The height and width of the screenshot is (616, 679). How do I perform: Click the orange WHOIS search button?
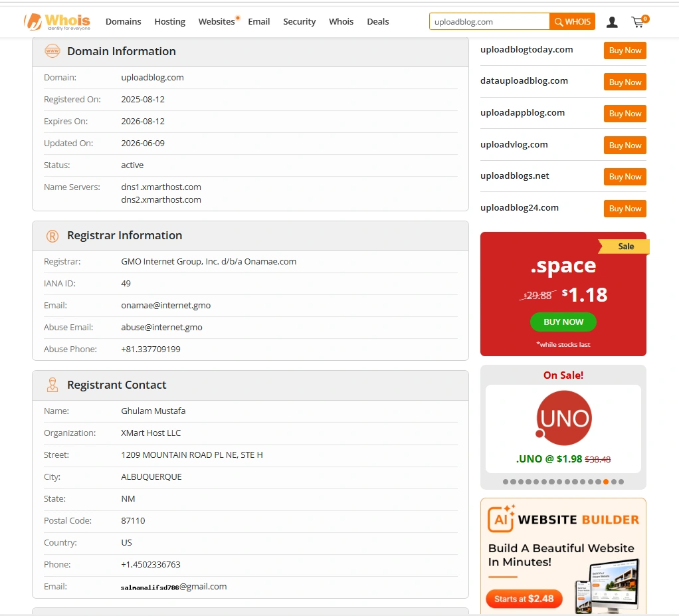[x=572, y=22]
